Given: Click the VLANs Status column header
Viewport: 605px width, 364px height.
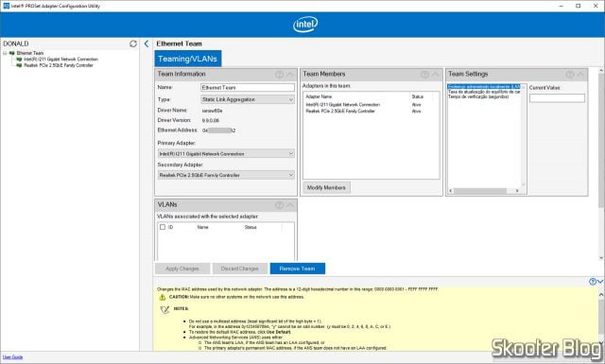Looking at the screenshot, I should point(251,227).
